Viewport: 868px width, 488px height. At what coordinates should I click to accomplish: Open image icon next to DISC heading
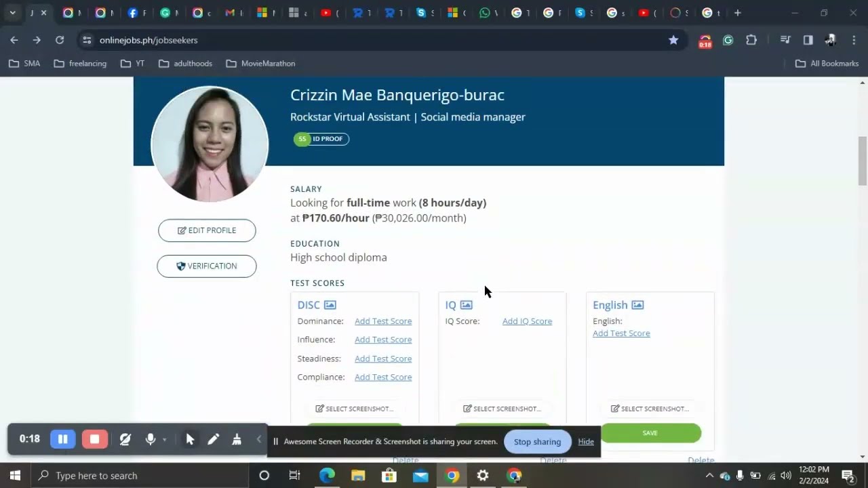pos(330,305)
